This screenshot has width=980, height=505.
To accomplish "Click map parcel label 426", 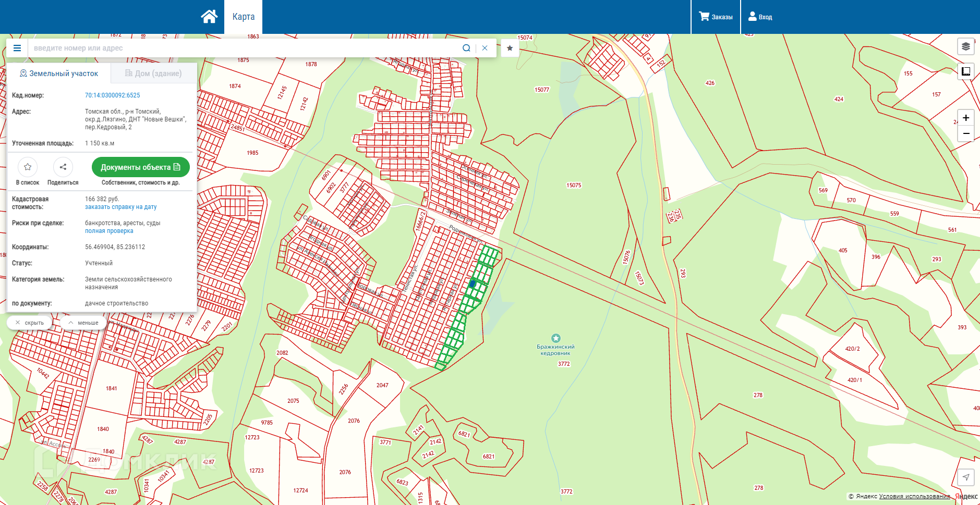I will [710, 83].
